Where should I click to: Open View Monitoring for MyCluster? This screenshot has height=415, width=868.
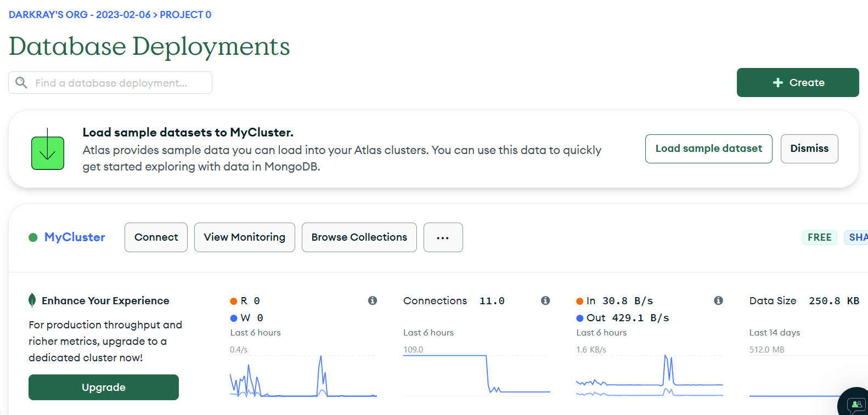point(245,237)
